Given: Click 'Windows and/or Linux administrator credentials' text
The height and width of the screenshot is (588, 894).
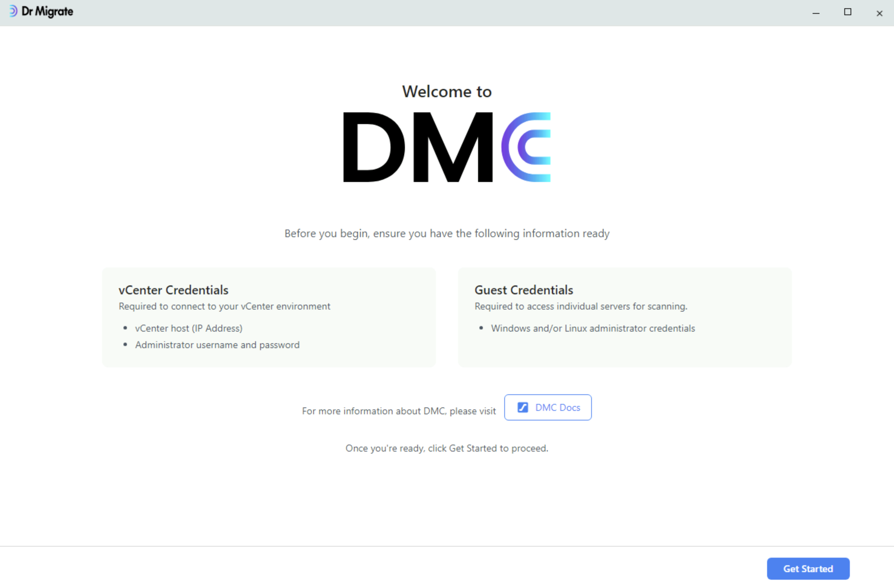Looking at the screenshot, I should pyautogui.click(x=593, y=328).
